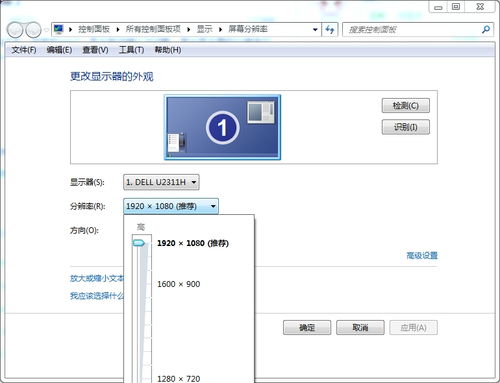Viewport: 500px width, 383px height.
Task: Open the 显示器 DELL U2311H dropdown
Action: click(161, 182)
